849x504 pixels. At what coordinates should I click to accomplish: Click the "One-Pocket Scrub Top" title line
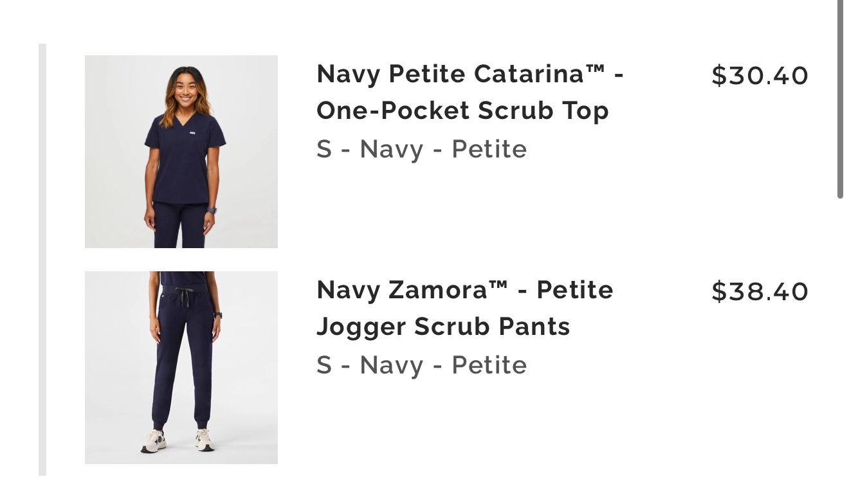(462, 111)
